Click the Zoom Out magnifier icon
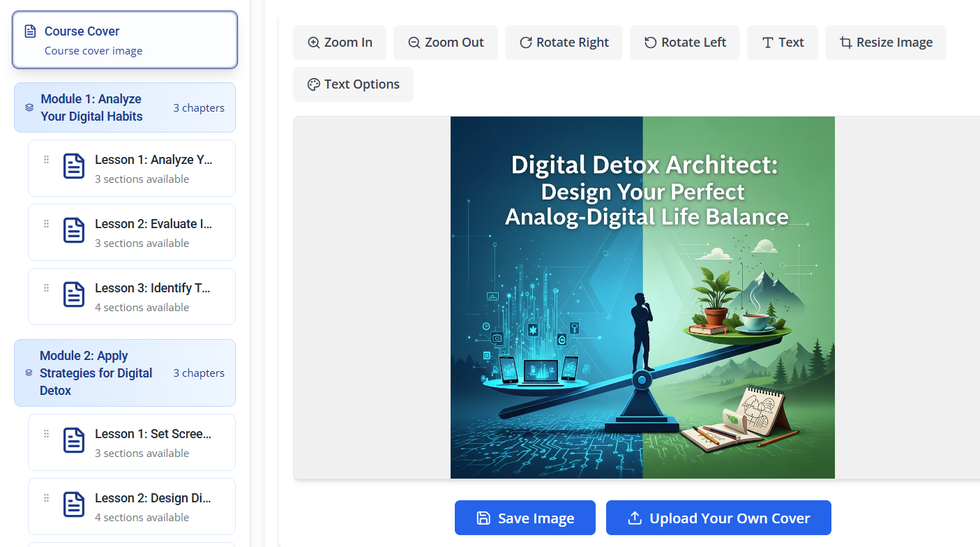This screenshot has width=980, height=547. pyautogui.click(x=416, y=43)
